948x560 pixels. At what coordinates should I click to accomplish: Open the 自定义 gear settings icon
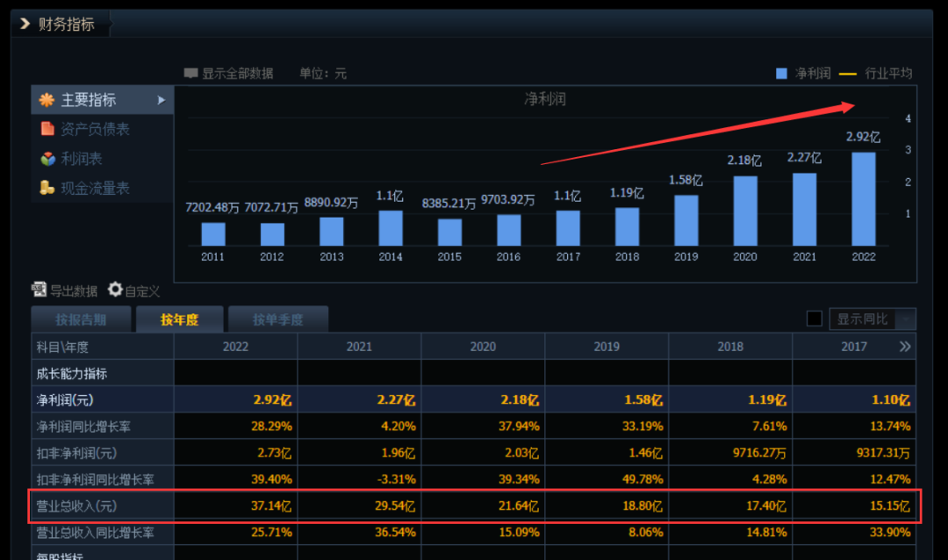coord(115,290)
